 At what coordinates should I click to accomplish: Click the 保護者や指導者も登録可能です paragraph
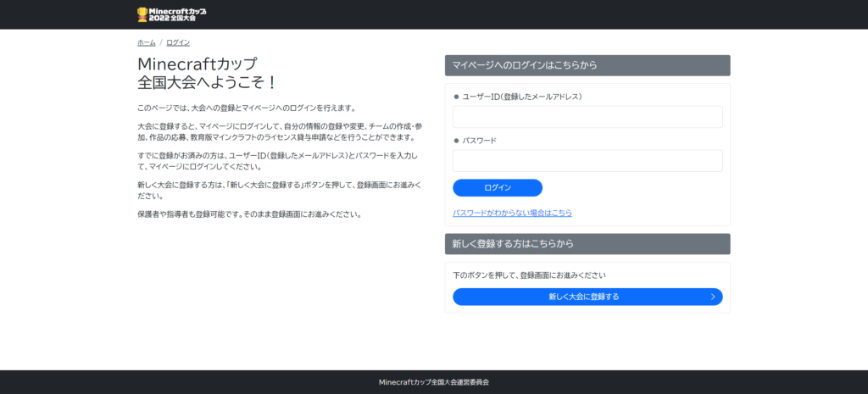[x=249, y=214]
